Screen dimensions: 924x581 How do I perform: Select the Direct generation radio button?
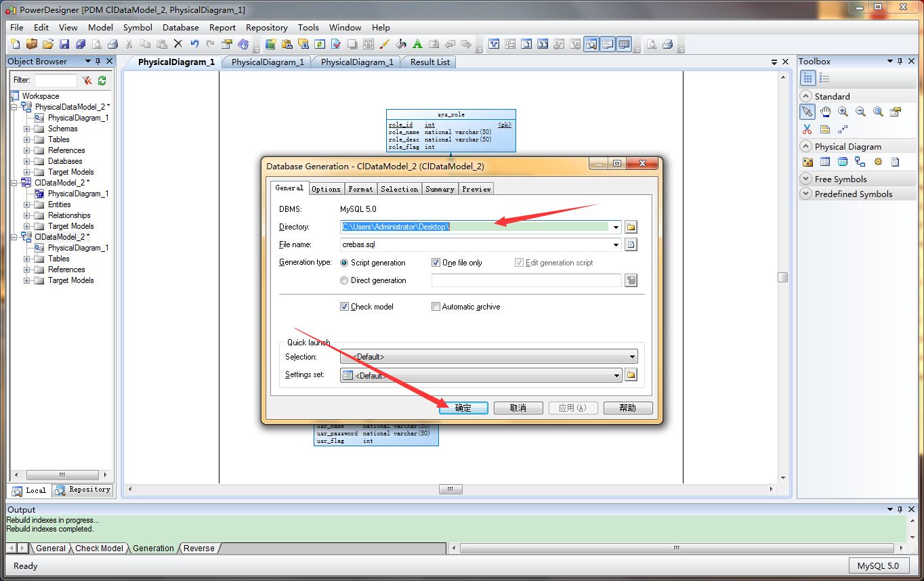point(344,280)
